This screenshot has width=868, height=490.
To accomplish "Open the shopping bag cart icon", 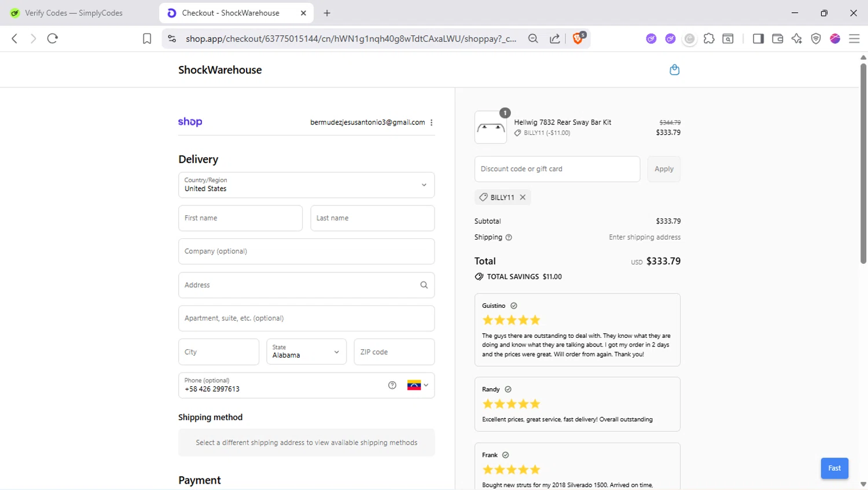I will pyautogui.click(x=674, y=70).
